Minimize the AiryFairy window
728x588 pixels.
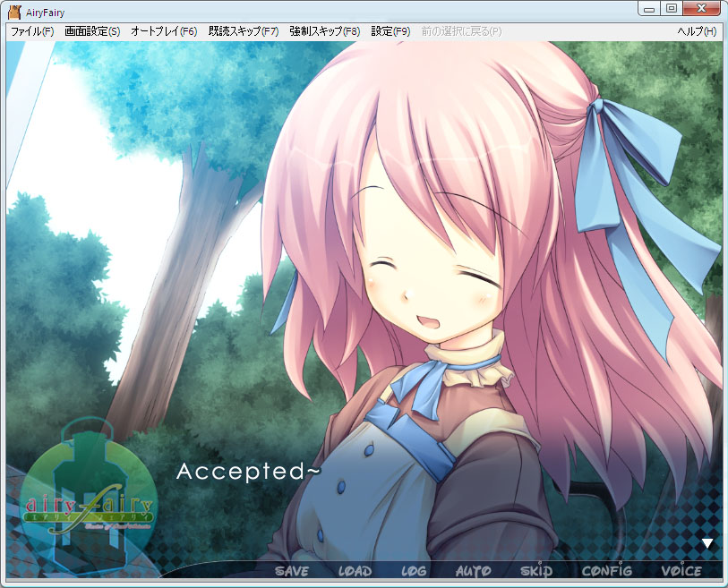pyautogui.click(x=649, y=9)
